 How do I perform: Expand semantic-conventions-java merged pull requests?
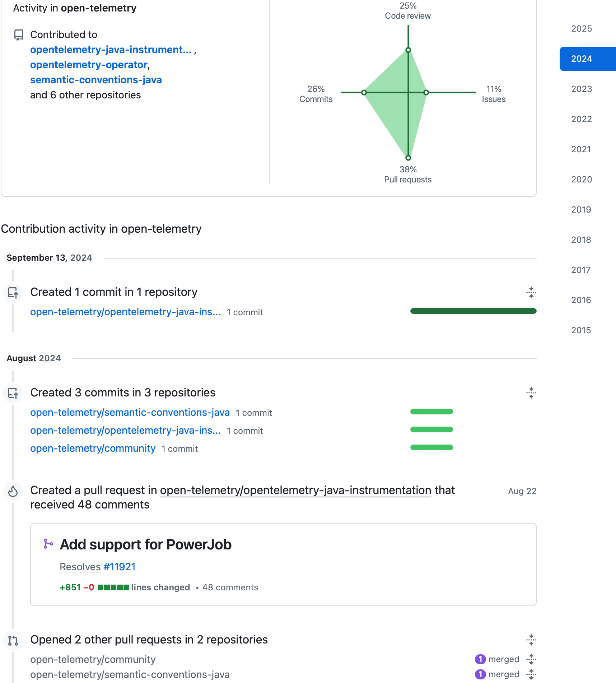pos(531,674)
